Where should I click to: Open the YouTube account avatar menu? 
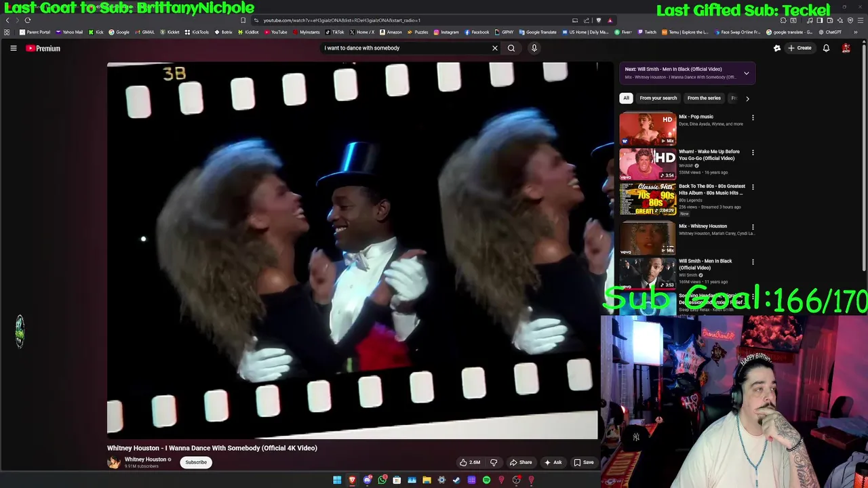click(846, 48)
